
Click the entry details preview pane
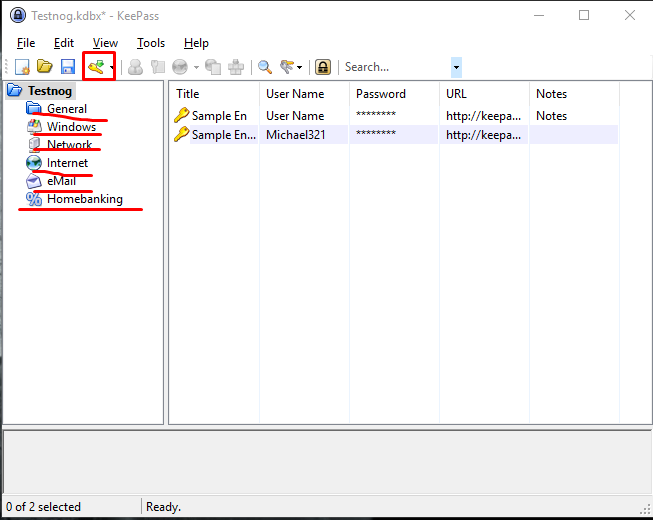coord(327,462)
